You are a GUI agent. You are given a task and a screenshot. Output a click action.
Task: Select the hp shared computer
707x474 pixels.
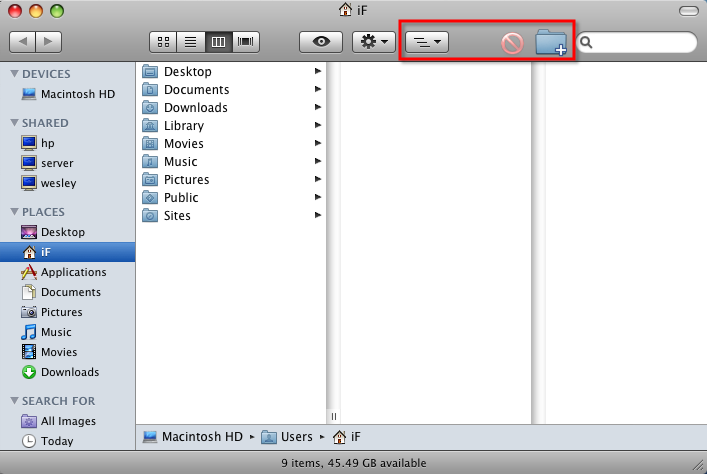click(x=68, y=143)
